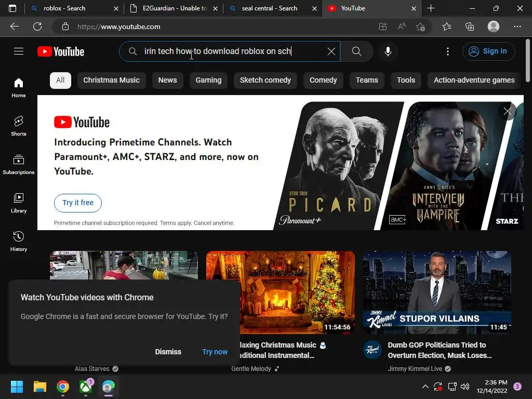This screenshot has height=399, width=532.
Task: Click Try now in Chrome popup
Action: click(x=215, y=352)
